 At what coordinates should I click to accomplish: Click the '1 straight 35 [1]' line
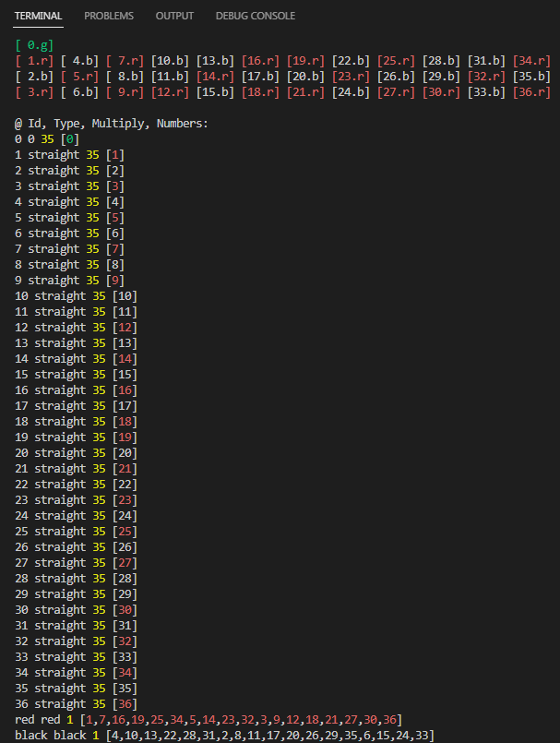pyautogui.click(x=69, y=154)
